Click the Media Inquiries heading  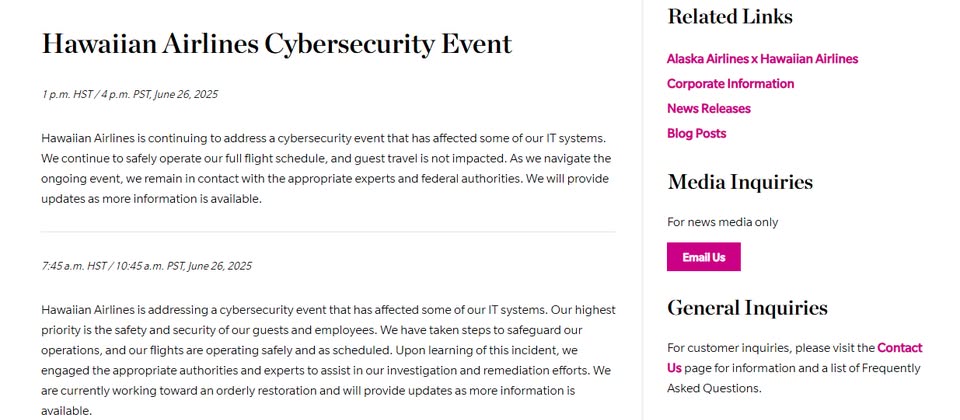[x=740, y=182]
